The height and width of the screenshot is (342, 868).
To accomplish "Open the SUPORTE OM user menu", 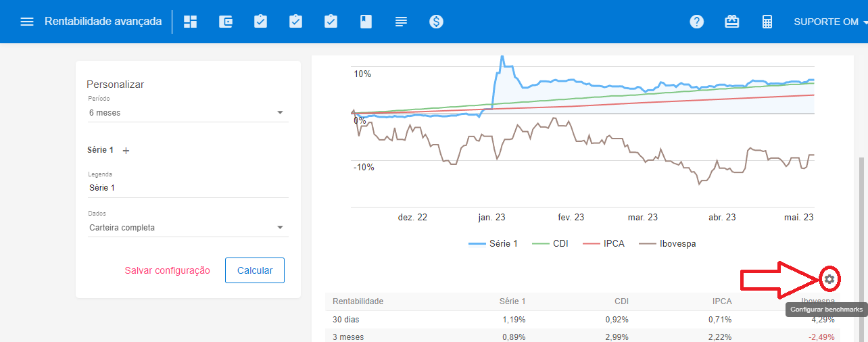I will (830, 22).
